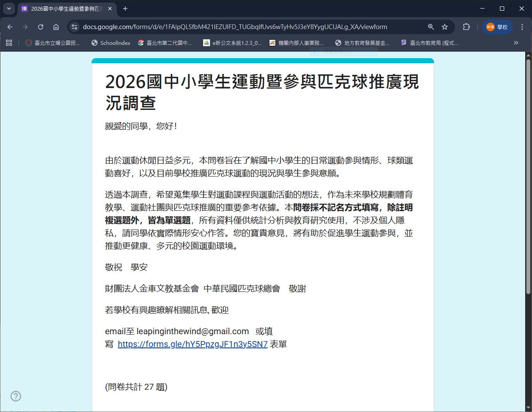Go forward to next page

pos(25,27)
